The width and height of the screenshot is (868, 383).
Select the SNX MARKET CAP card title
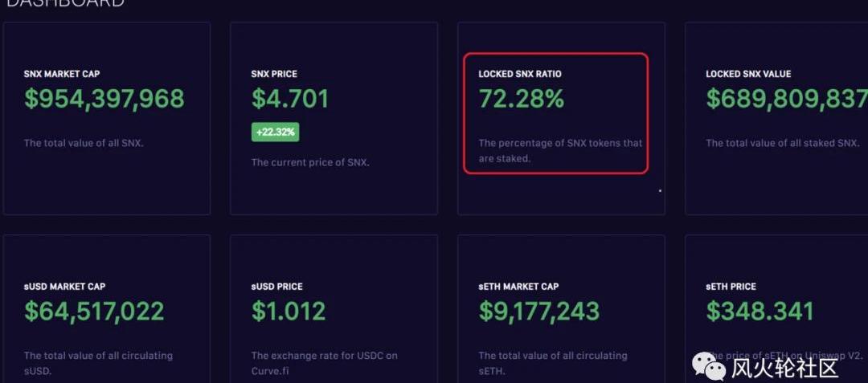[x=62, y=74]
